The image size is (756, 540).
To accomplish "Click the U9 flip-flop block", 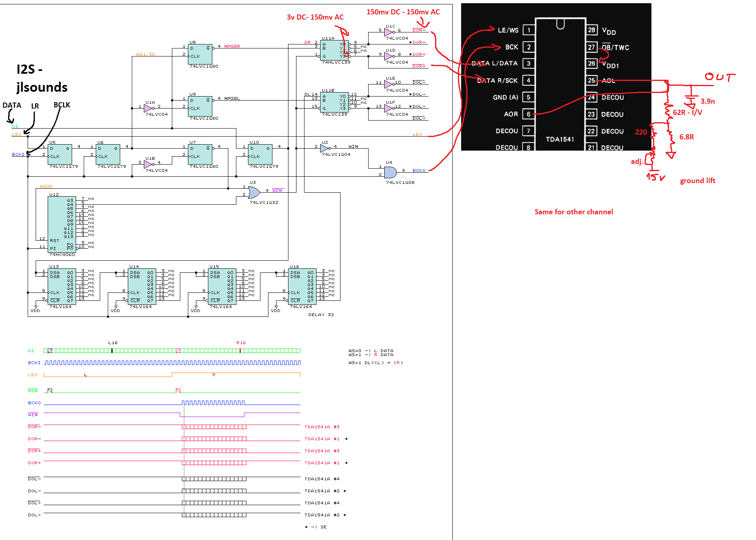I will pos(200,106).
